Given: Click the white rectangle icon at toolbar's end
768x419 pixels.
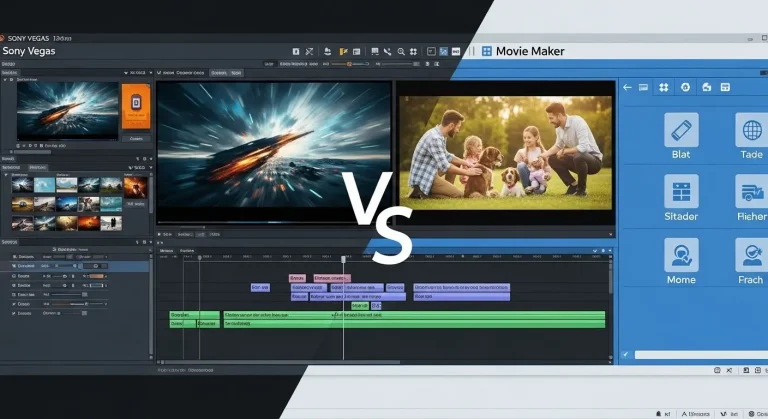Looking at the screenshot, I should point(456,51).
